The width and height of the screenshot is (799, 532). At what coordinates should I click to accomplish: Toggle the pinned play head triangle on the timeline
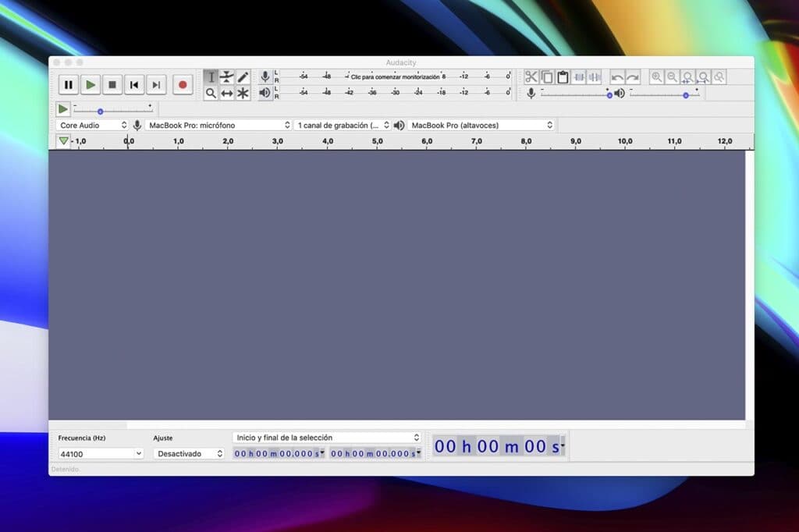[63, 140]
